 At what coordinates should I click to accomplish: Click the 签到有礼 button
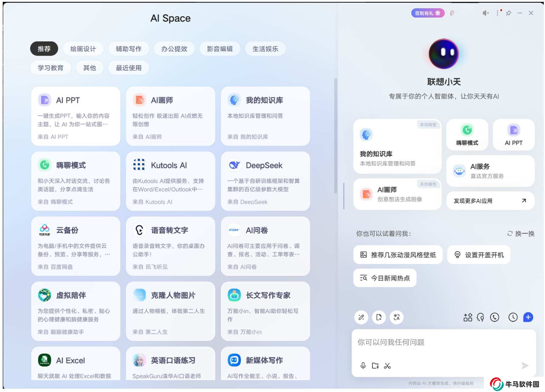tap(427, 13)
